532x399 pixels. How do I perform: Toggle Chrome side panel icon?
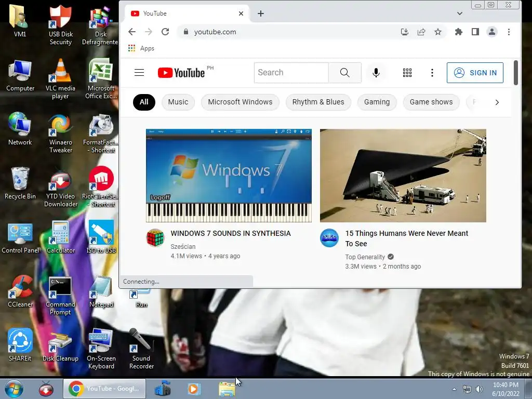click(x=475, y=32)
